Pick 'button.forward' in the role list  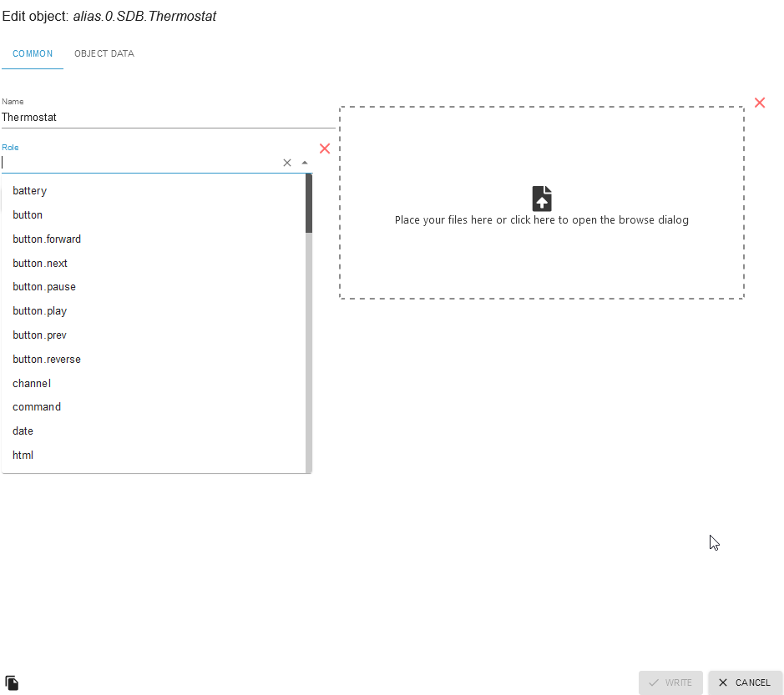click(47, 239)
